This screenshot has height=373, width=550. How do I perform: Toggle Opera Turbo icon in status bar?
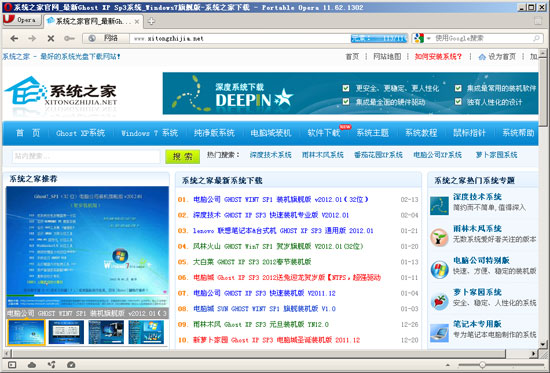(x=71, y=365)
